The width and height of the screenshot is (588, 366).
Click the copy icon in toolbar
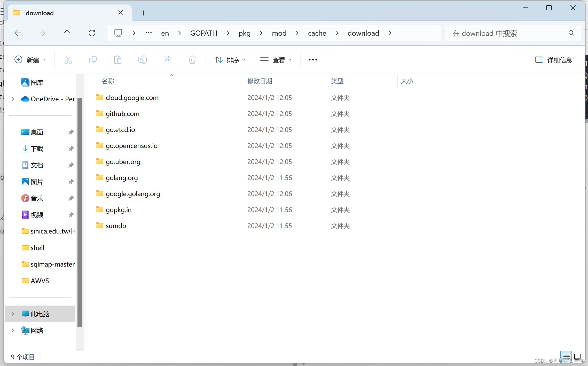tap(92, 59)
